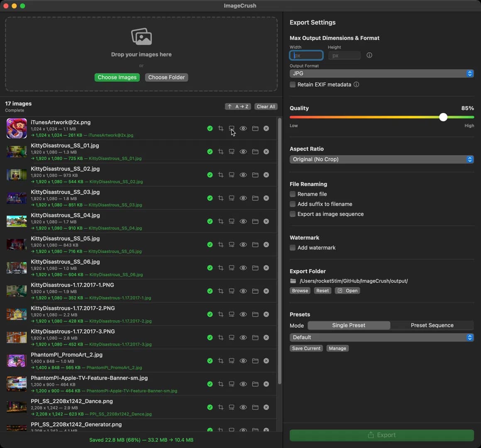481x448 pixels.
Task: Focus the Width px input field
Action: pyautogui.click(x=306, y=56)
